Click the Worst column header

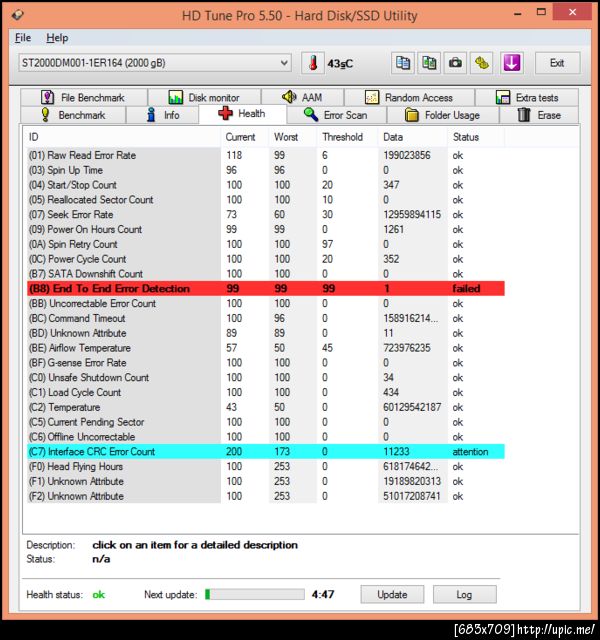point(293,137)
